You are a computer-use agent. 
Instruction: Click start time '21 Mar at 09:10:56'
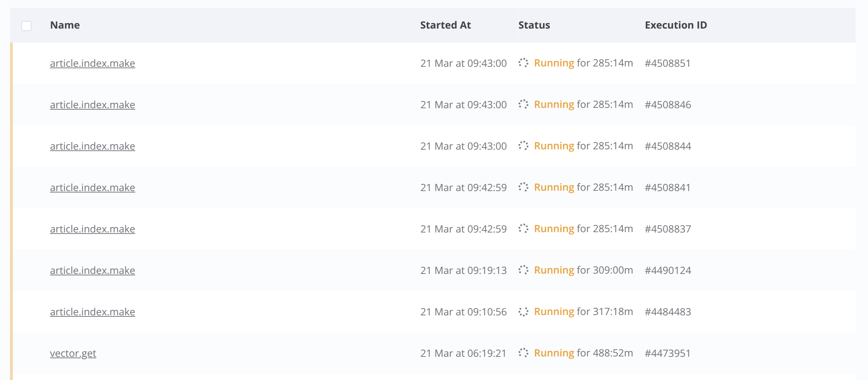coord(463,312)
